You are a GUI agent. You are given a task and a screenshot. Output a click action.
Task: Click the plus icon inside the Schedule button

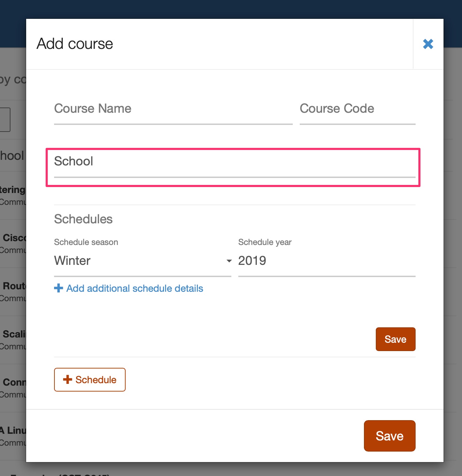[x=67, y=380]
